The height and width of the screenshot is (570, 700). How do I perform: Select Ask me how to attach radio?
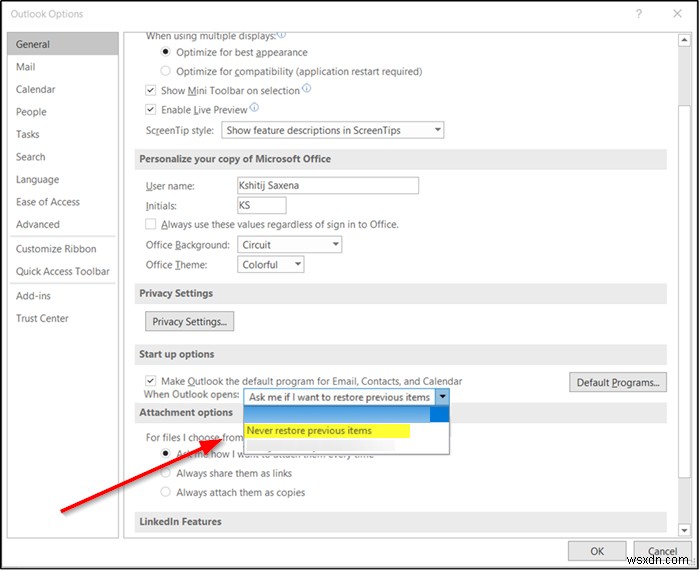point(166,454)
